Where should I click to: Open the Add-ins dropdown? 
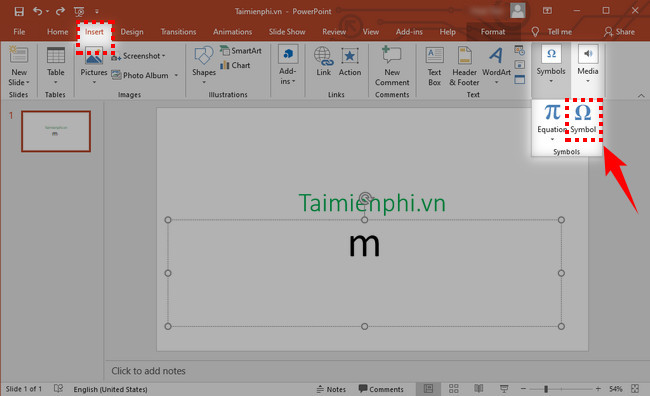coord(287,66)
